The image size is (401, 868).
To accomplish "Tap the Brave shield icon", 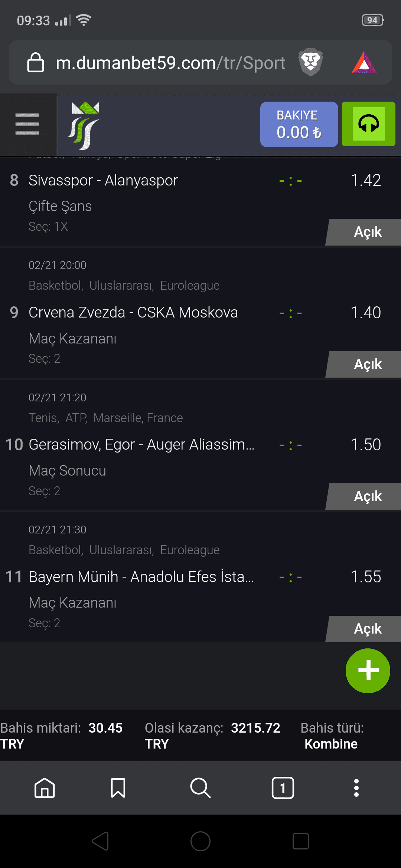I will 311,62.
